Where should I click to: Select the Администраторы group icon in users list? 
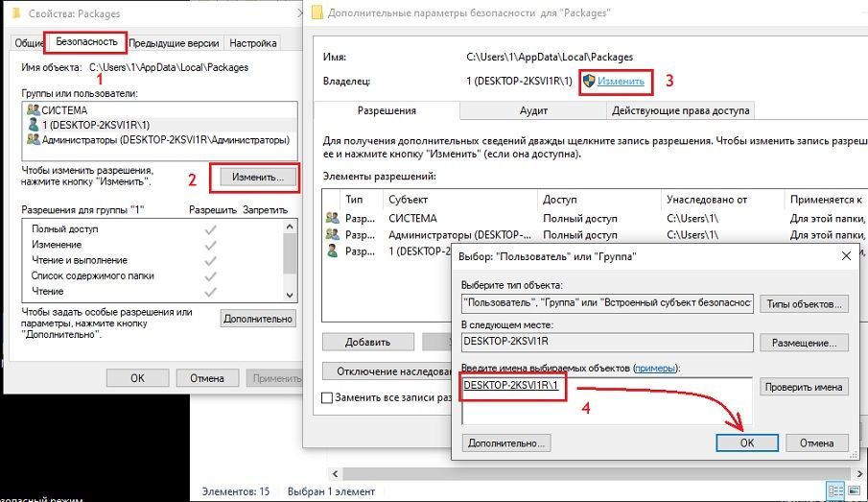pos(35,140)
